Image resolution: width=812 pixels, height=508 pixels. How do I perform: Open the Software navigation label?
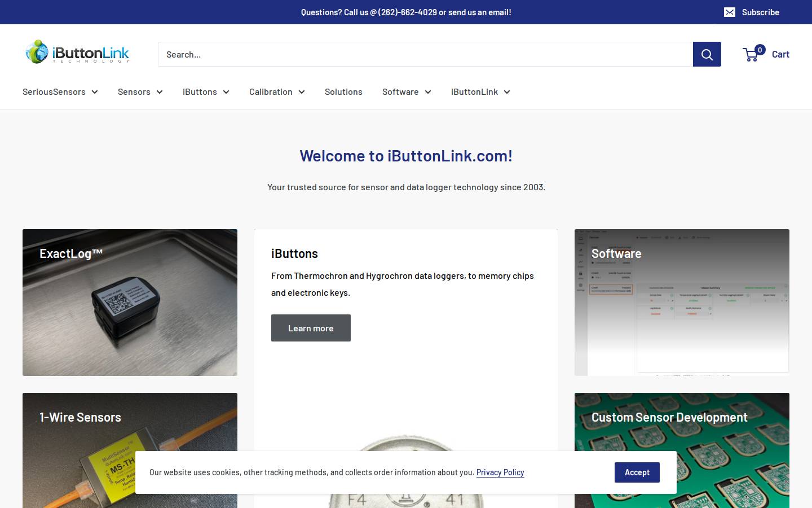coord(400,91)
